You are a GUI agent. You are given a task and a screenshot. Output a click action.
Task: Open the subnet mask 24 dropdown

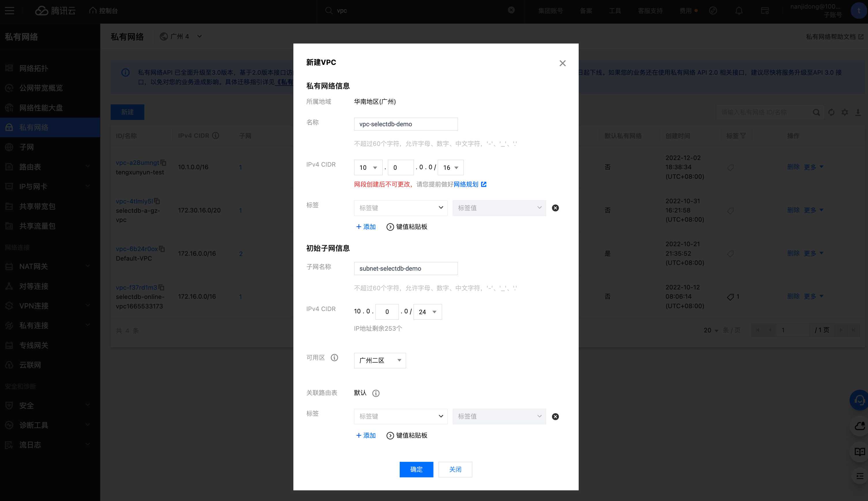[x=427, y=312]
